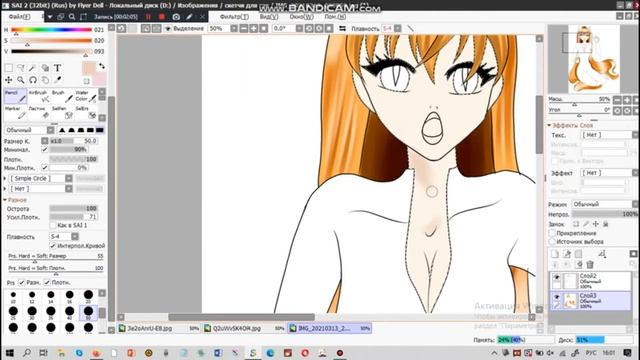This screenshot has height=360, width=640.
Task: Choose the Ластик eraser tool
Action: pyautogui.click(x=39, y=113)
